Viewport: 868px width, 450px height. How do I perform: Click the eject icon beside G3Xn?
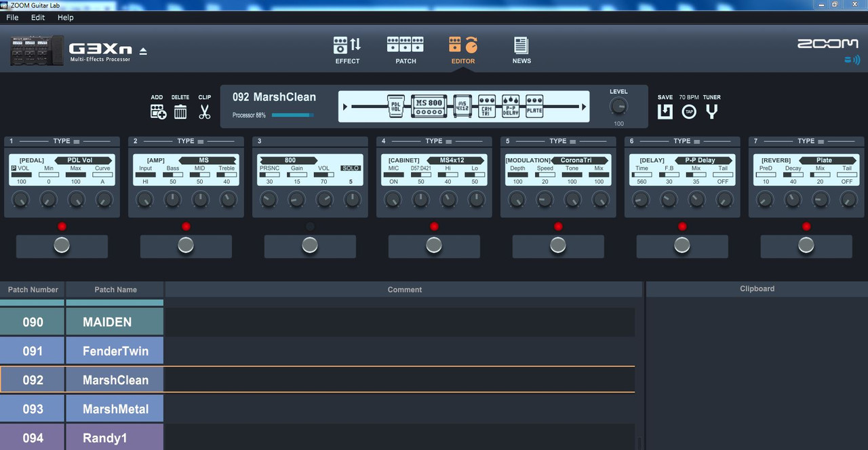click(x=143, y=51)
